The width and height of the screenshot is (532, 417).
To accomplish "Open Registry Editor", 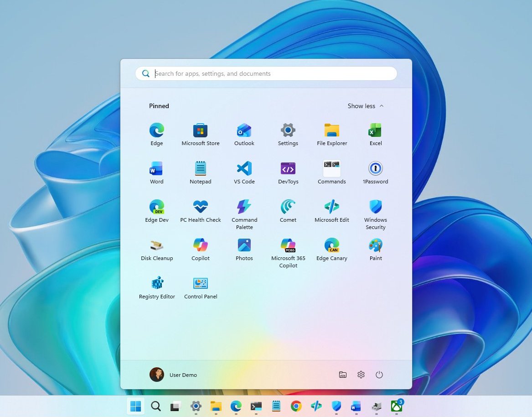I will point(156,283).
